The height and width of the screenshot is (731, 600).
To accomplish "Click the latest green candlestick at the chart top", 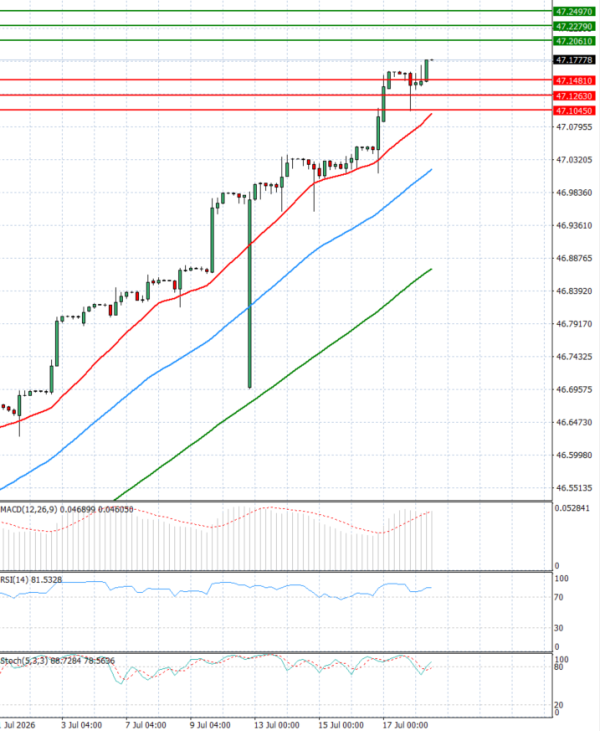I will (426, 70).
